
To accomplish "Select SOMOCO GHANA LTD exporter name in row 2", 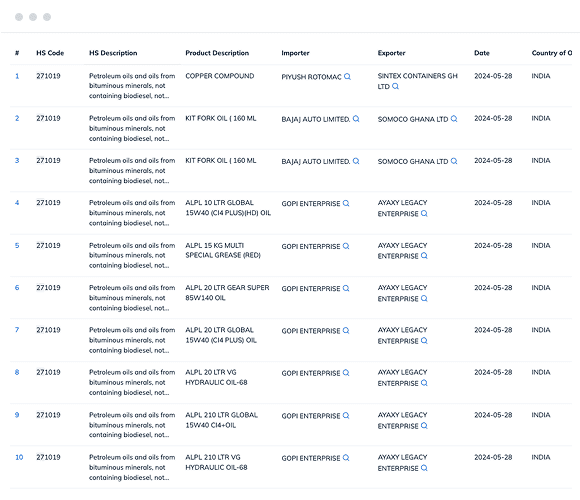I will [x=413, y=119].
